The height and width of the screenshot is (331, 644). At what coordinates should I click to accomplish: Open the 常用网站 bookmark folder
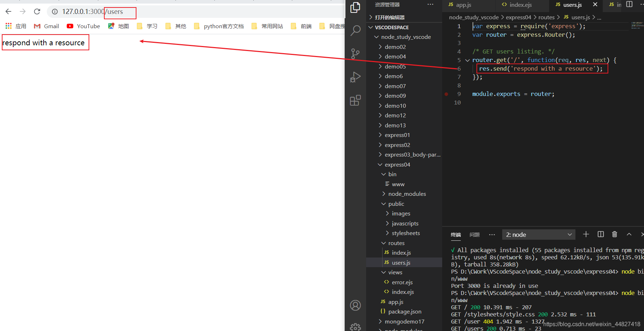[267, 26]
